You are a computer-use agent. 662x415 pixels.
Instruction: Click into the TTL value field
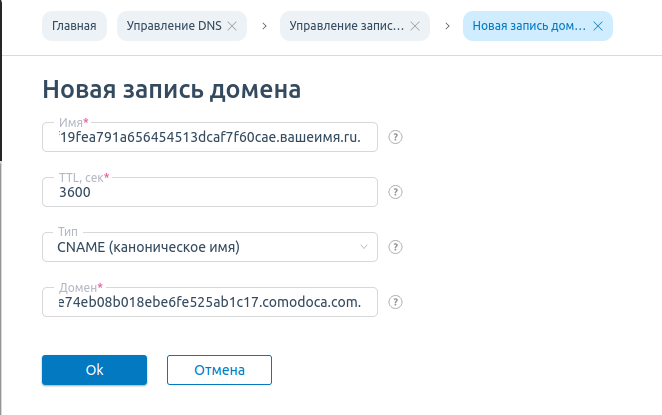(210, 192)
